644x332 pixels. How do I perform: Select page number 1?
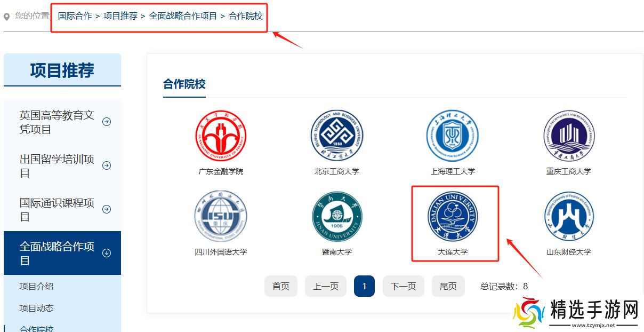click(x=364, y=286)
